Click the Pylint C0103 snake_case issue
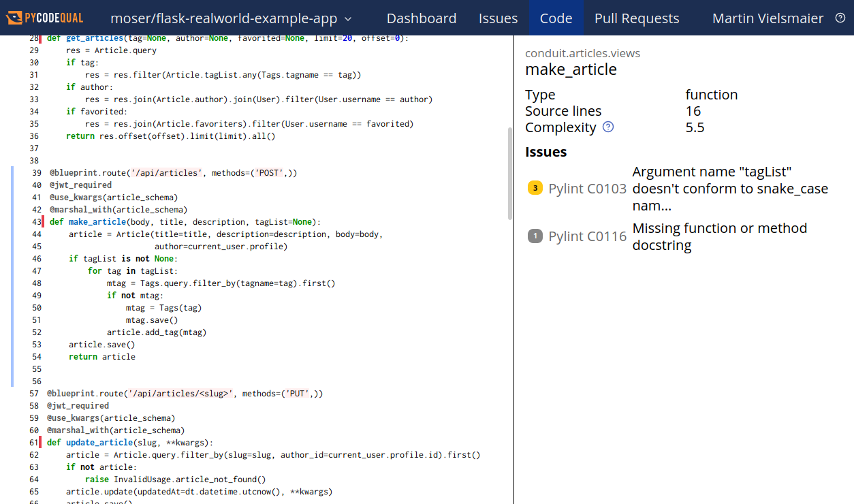 click(x=681, y=189)
